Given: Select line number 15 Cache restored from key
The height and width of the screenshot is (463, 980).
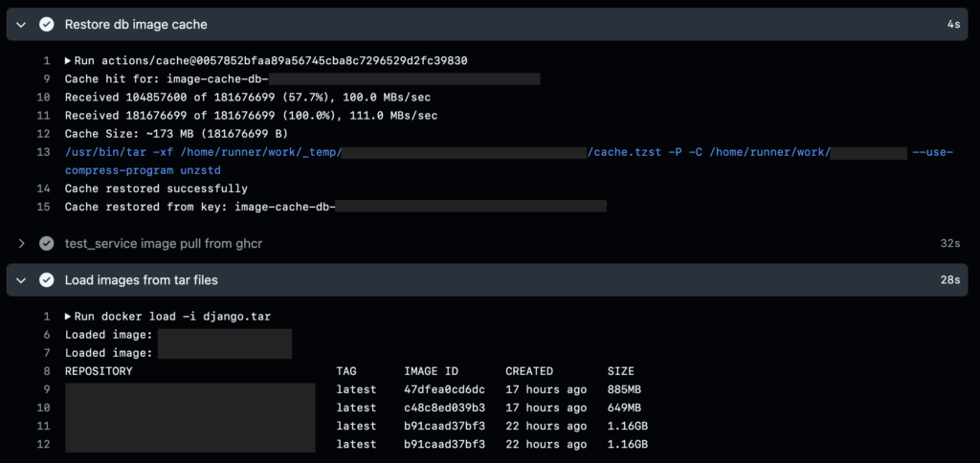Looking at the screenshot, I should coord(43,207).
